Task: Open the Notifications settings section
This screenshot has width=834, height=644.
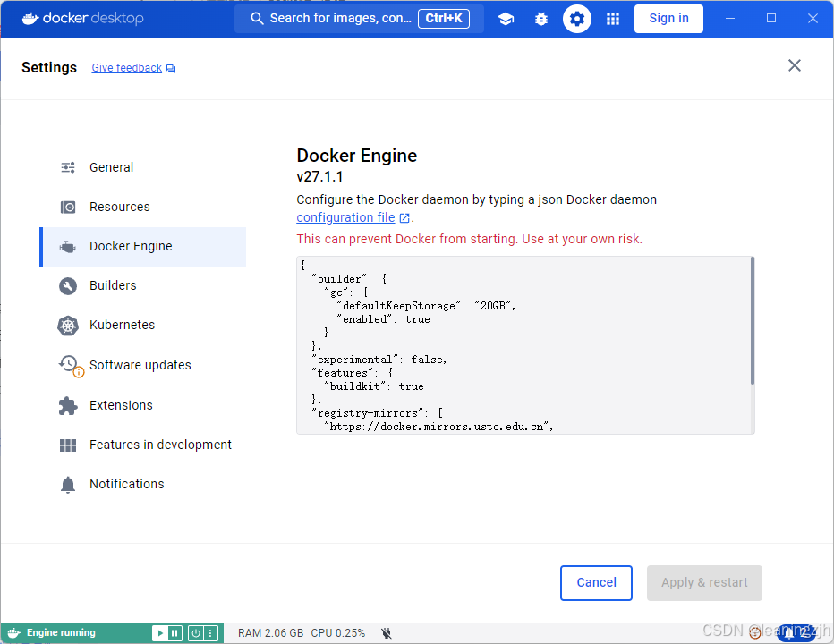Action: point(142,484)
